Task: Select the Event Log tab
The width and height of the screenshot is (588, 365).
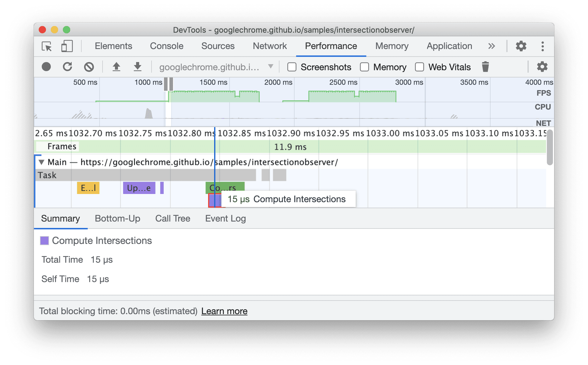Action: click(225, 218)
